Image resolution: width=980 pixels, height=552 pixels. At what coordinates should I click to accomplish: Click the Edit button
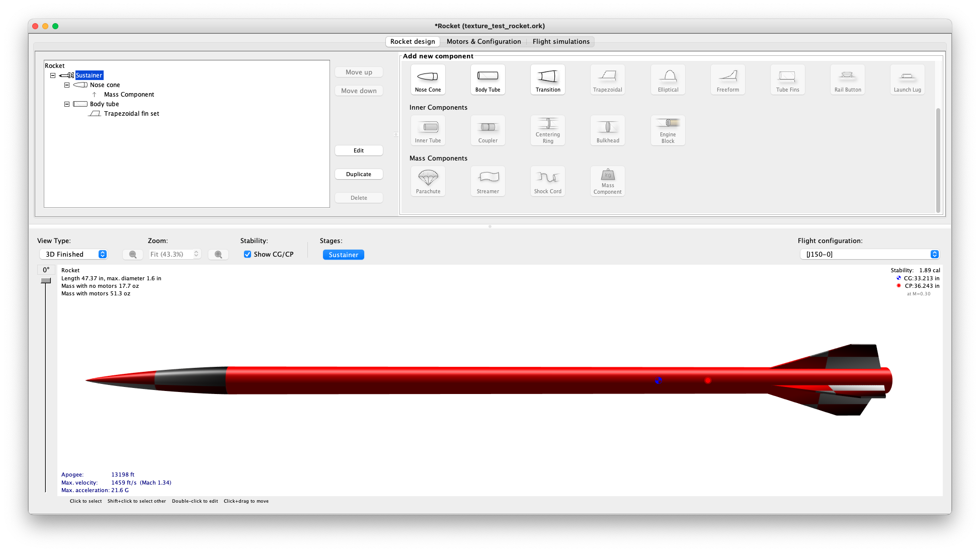[359, 150]
